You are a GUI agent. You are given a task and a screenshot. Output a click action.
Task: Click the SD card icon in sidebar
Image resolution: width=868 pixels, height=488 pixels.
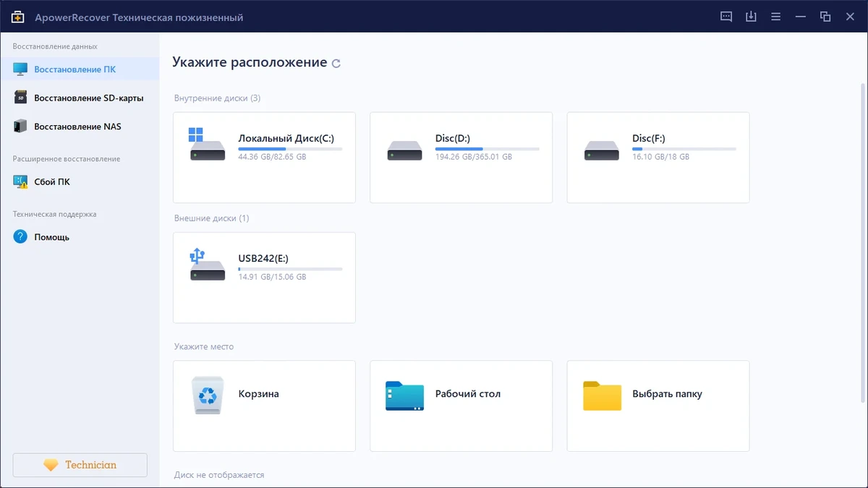(20, 98)
